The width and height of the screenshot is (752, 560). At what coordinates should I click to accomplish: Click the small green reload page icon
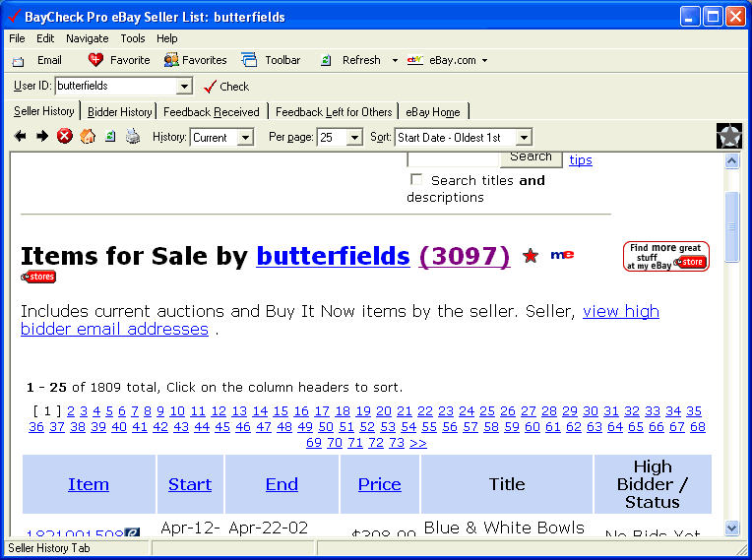pos(110,137)
